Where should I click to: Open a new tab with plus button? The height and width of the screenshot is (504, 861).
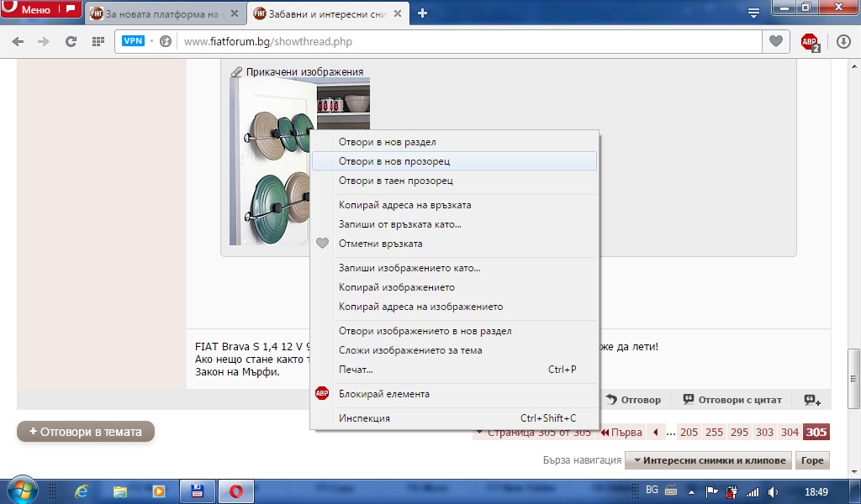tap(422, 13)
